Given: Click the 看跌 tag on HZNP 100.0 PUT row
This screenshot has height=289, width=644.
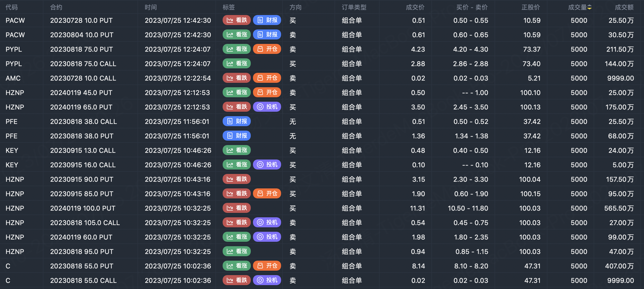Looking at the screenshot, I should [x=237, y=208].
